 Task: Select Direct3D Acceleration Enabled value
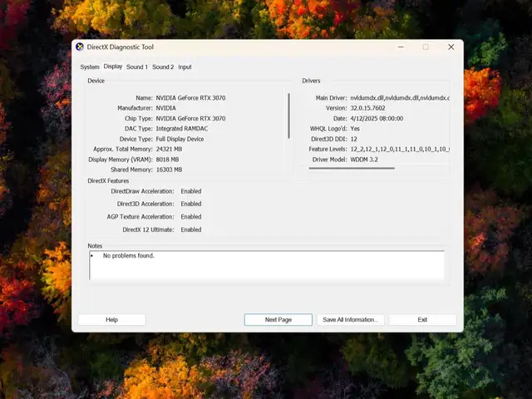191,204
